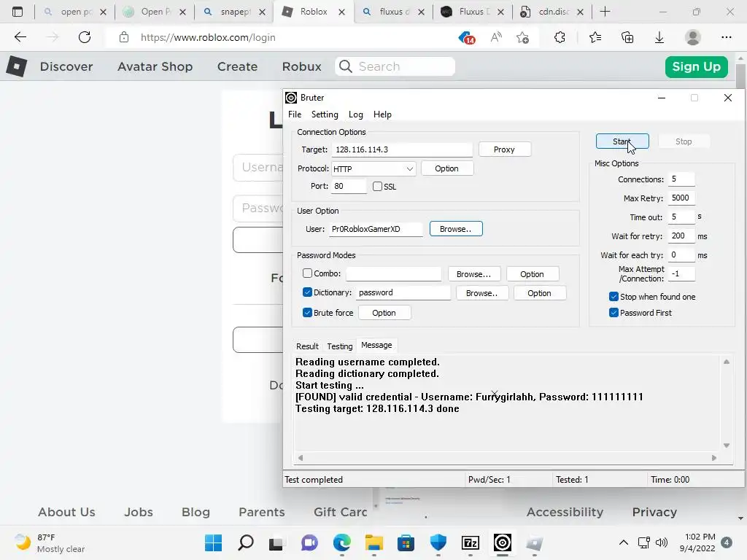Open a new browser tab
Viewport: 747px width, 560px height.
point(605,12)
